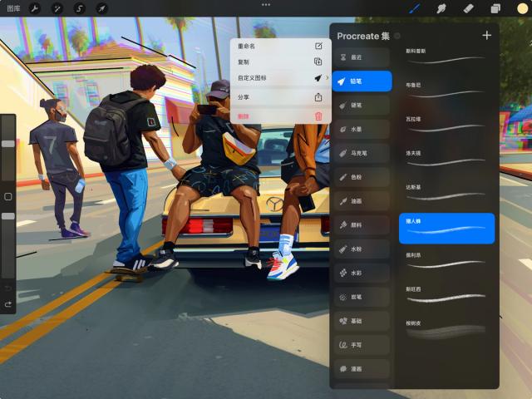
Task: Open the Layers panel
Action: tap(495, 8)
